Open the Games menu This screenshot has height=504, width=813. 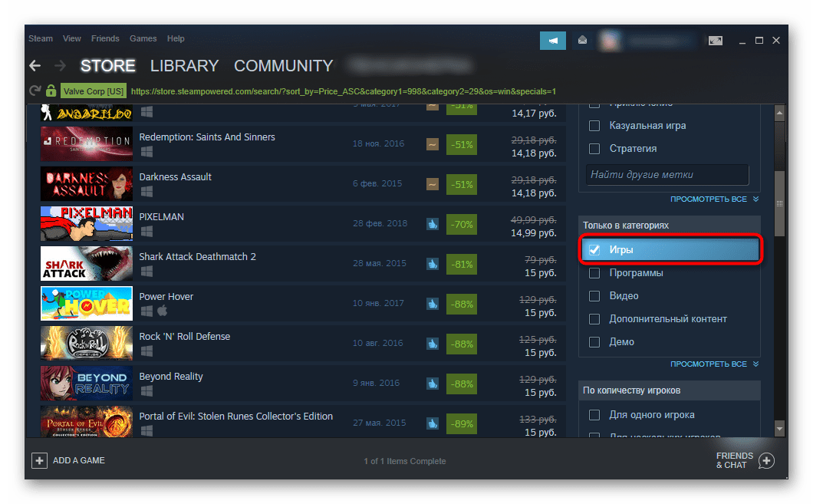click(143, 38)
